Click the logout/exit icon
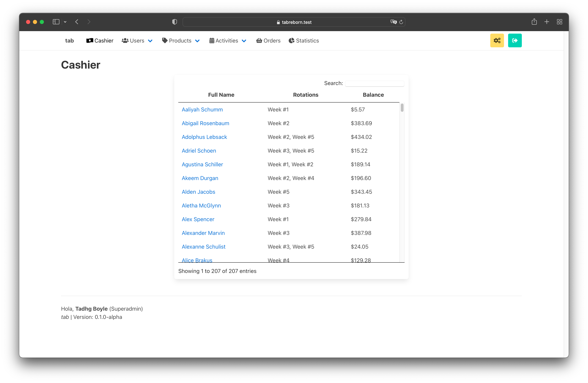 pos(515,40)
